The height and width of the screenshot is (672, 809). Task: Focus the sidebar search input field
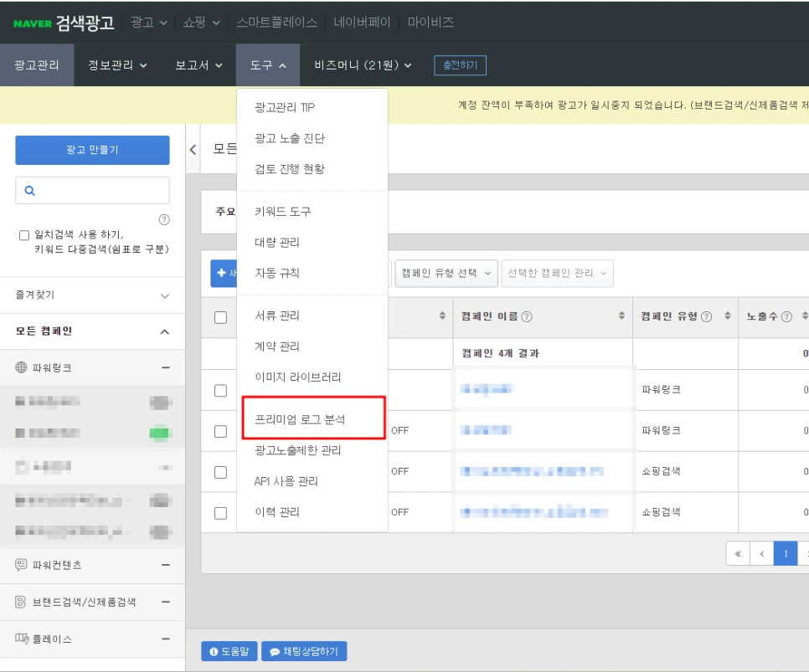click(x=92, y=191)
